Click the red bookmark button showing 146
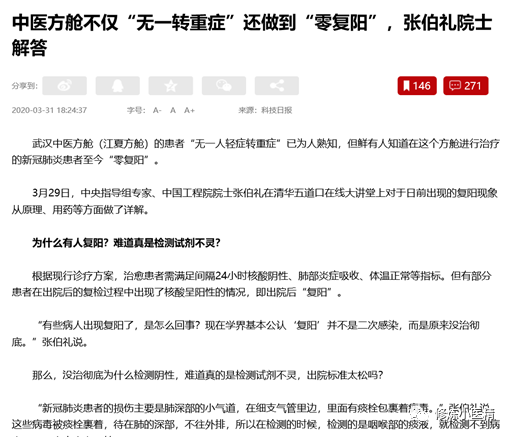 (417, 86)
